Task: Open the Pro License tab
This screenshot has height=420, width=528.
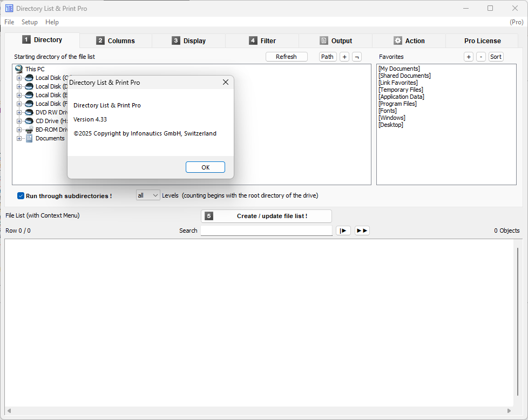Action: (x=482, y=40)
